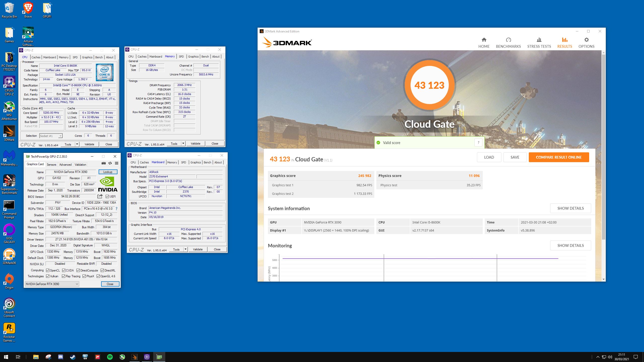Open Brave browser desktop icon
The image size is (644, 362).
(x=28, y=10)
